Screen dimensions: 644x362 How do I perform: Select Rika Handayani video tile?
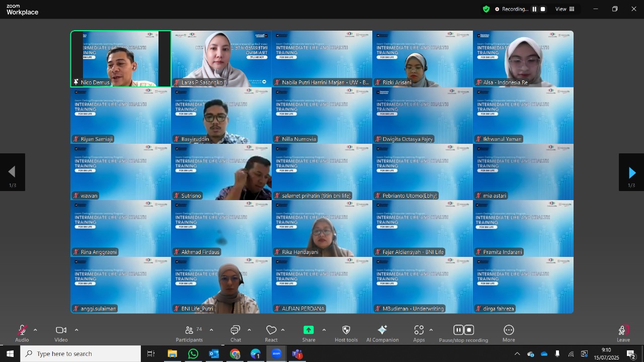pyautogui.click(x=322, y=229)
